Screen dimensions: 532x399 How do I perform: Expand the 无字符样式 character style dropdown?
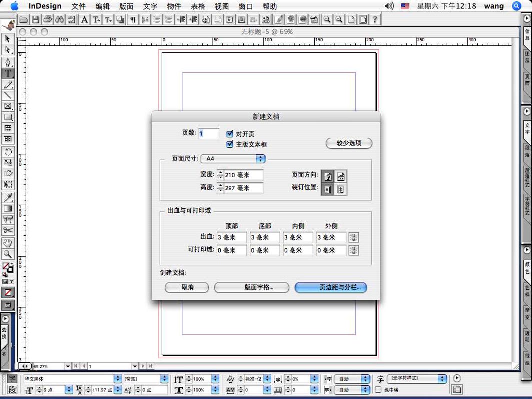pos(442,379)
